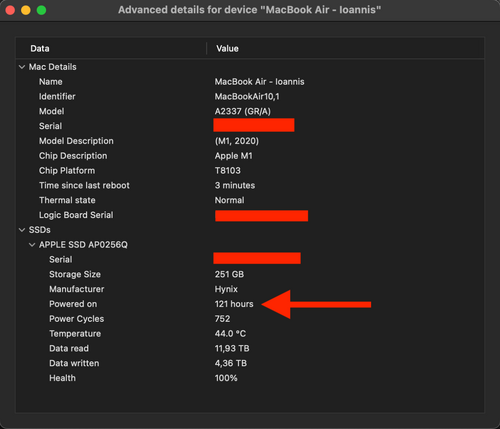The image size is (500, 429).
Task: Collapse the SSDs section chevron
Action: coord(22,230)
